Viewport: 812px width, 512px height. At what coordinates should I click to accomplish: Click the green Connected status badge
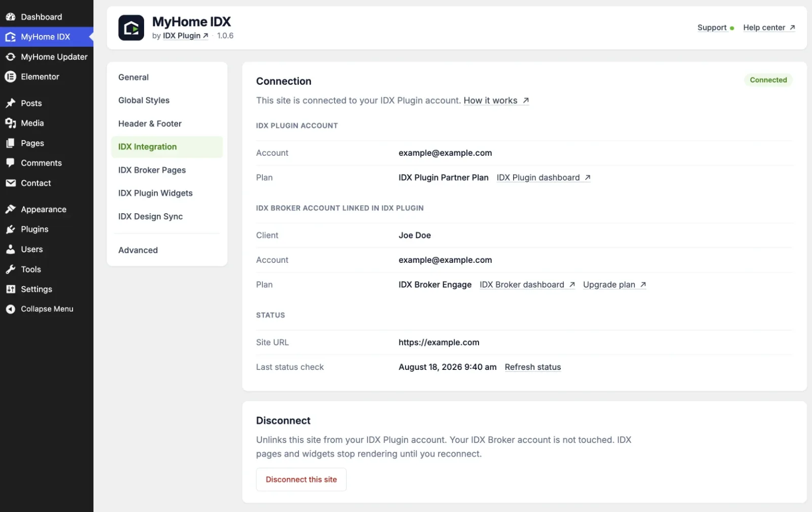pos(768,80)
